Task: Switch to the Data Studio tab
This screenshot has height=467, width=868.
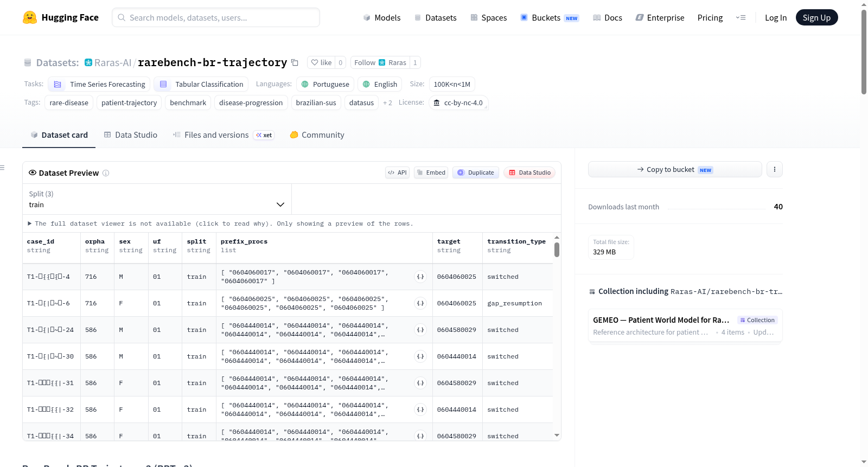Action: click(131, 135)
